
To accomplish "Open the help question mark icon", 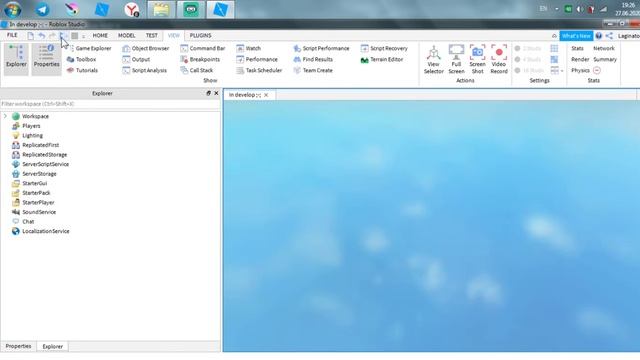I will [599, 36].
